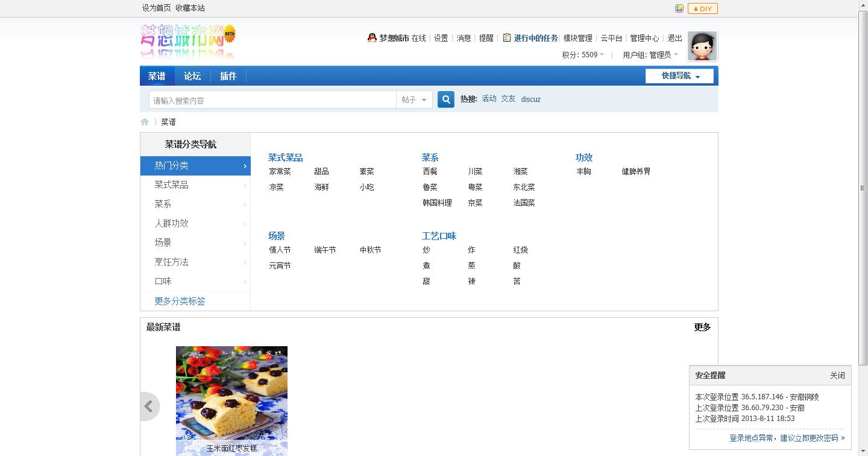Open the 健脾养胃 link

tap(636, 171)
